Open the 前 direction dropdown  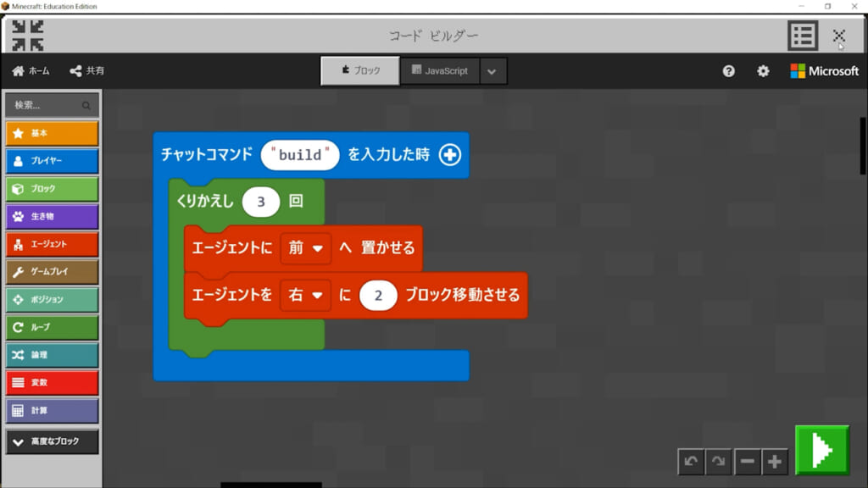point(306,249)
